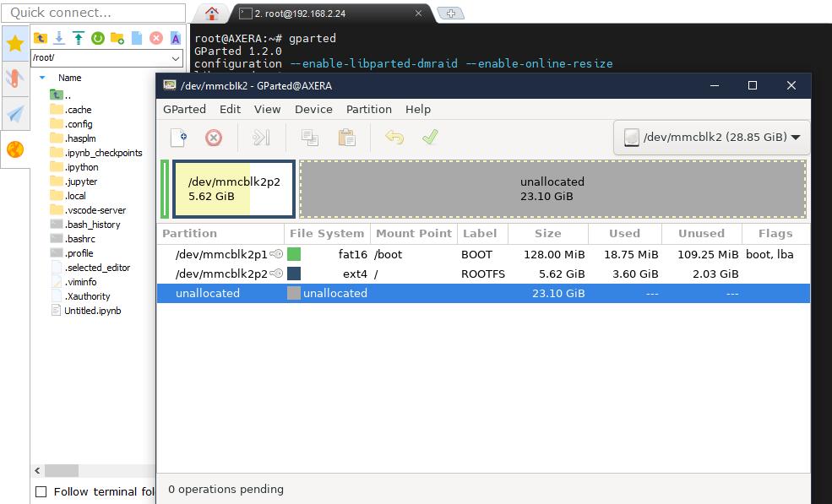Sort by Mount Point column header
The image size is (832, 504).
[414, 234]
